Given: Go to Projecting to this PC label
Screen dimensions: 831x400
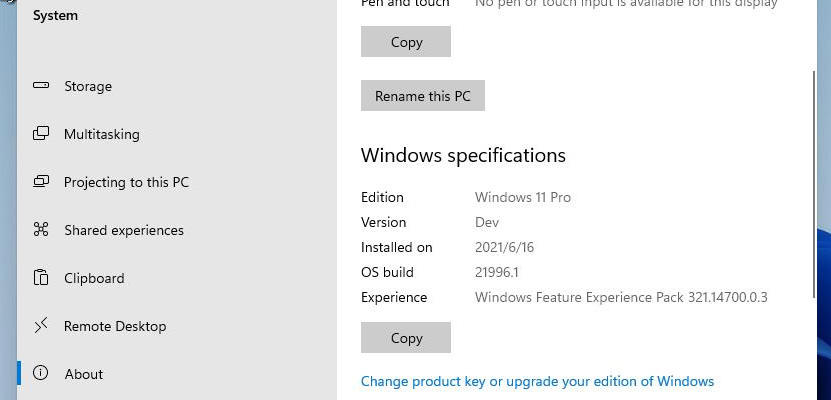Looking at the screenshot, I should (126, 182).
